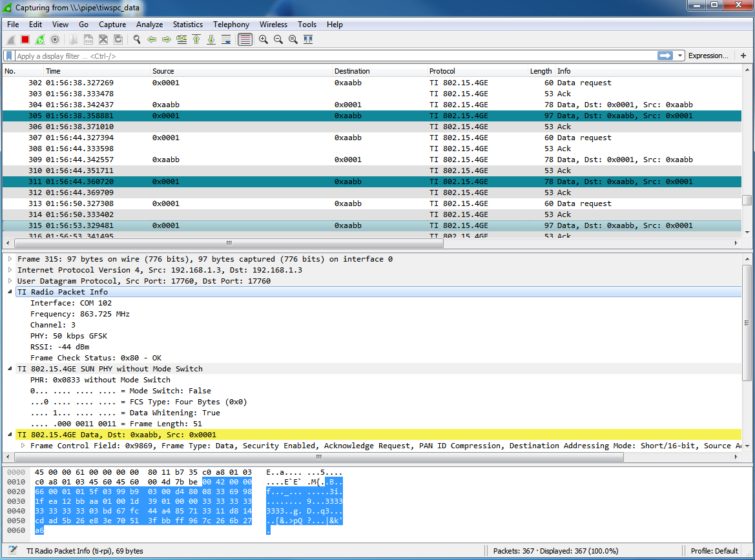Open the Statistics menu
755x560 pixels.
coord(187,25)
